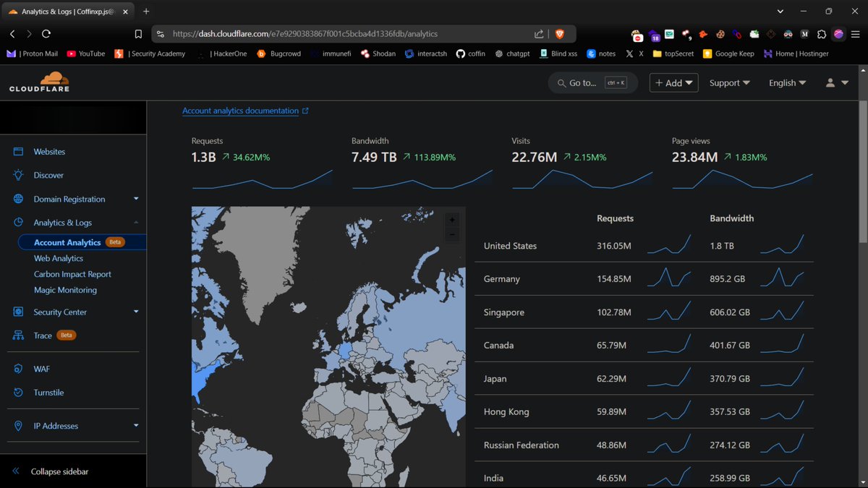This screenshot has width=868, height=488.
Task: Select the Analytics & Logs browser tab
Action: point(68,12)
